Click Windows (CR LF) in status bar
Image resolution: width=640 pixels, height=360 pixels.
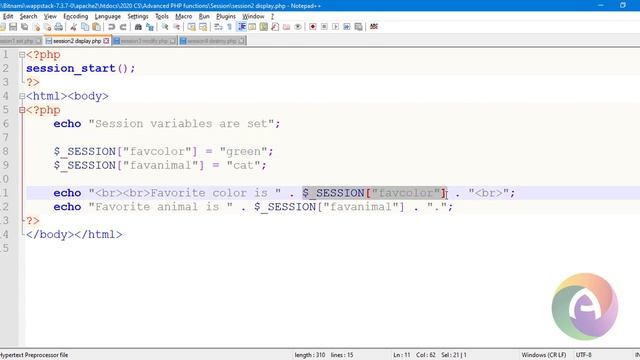click(x=544, y=355)
